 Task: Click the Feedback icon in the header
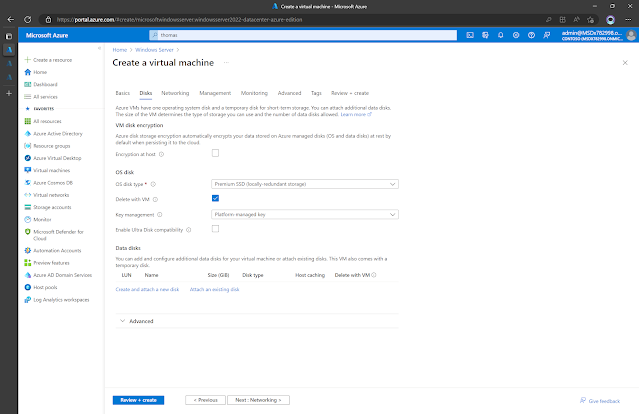pos(547,35)
